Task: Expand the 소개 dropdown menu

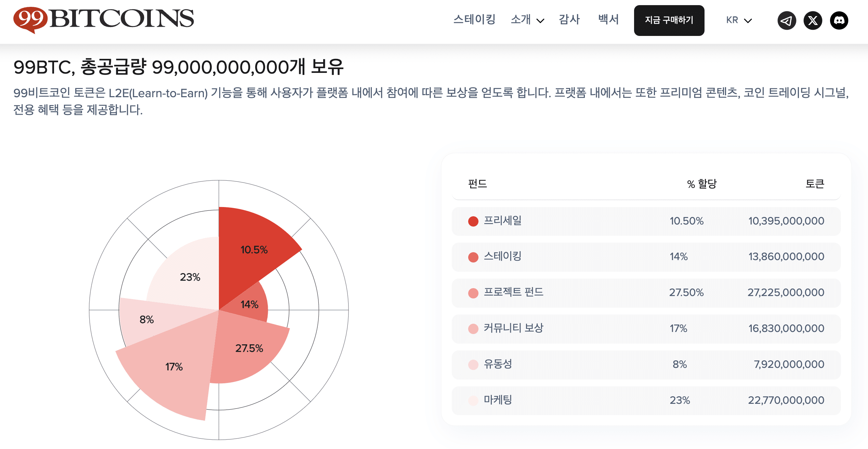Action: (x=527, y=20)
